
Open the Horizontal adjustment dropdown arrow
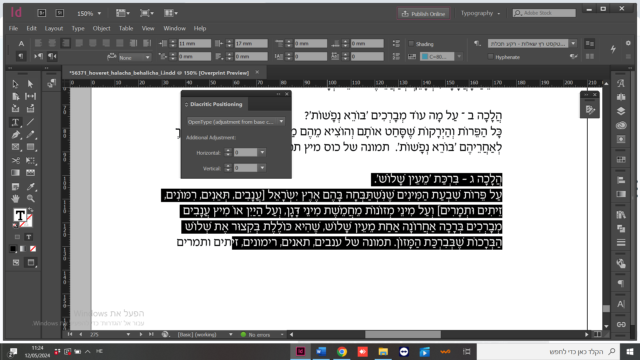click(x=262, y=153)
